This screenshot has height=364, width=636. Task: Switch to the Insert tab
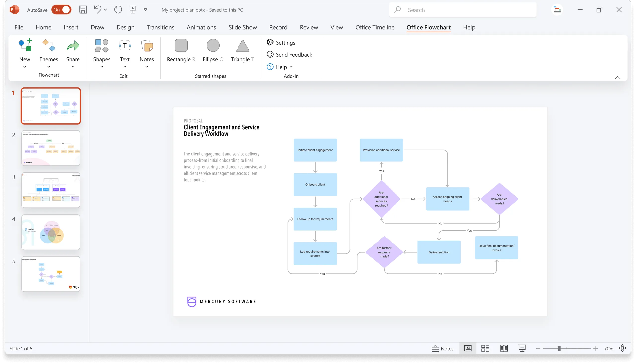coord(71,27)
